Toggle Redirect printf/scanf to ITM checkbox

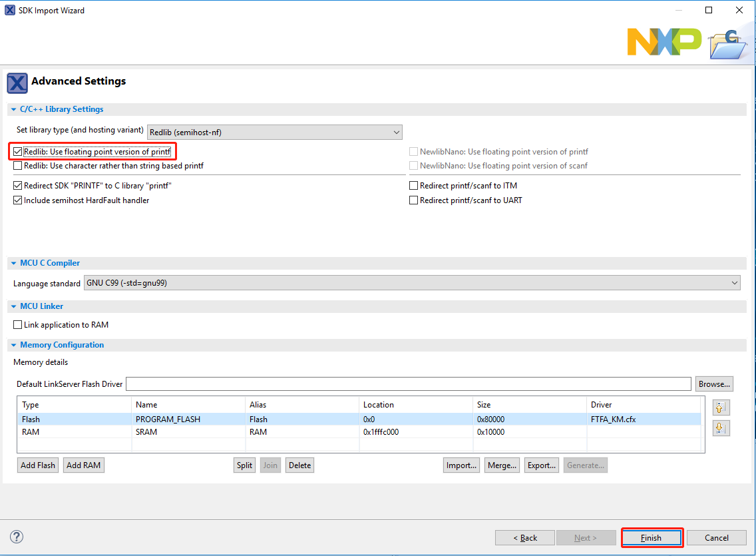pos(414,186)
